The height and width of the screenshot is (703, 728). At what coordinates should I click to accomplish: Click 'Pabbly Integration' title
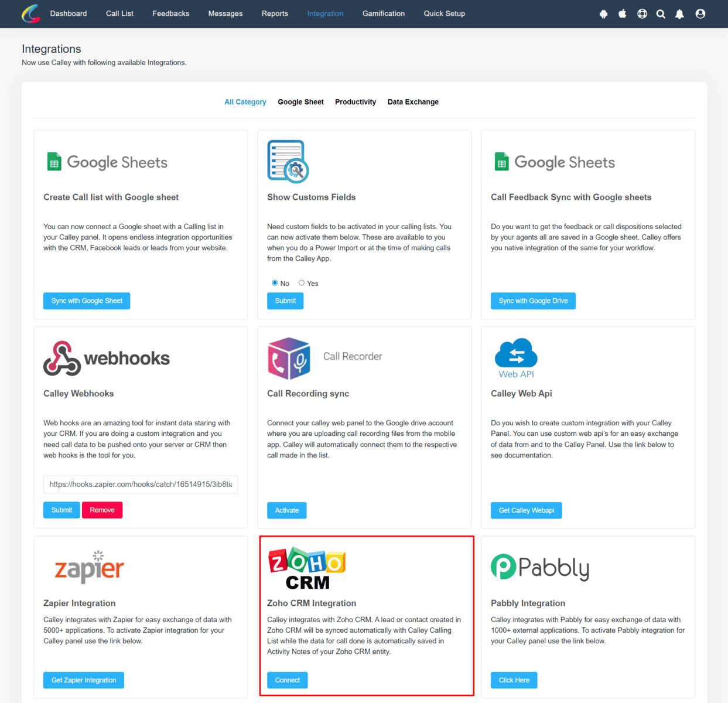click(x=528, y=603)
